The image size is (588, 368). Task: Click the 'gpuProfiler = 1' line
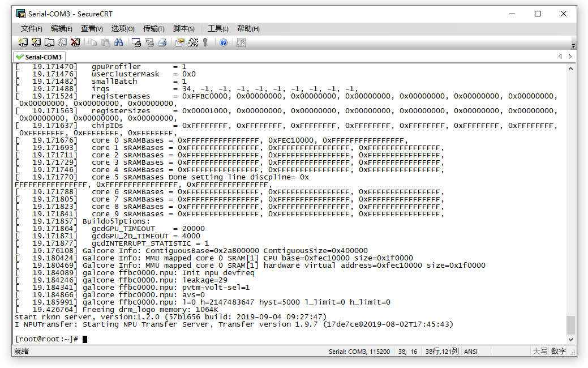click(101, 67)
